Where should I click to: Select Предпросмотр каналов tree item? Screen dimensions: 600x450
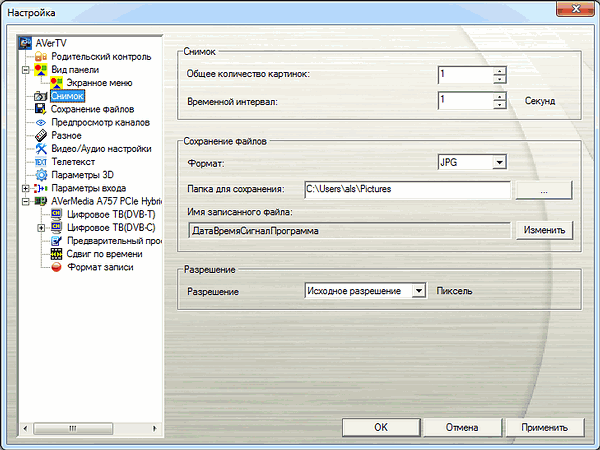tap(101, 122)
